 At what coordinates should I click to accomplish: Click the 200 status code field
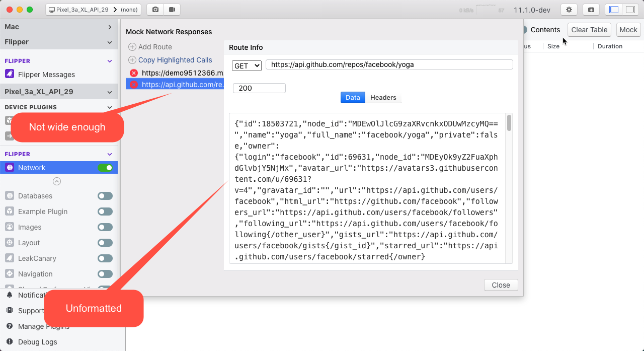[x=259, y=88]
